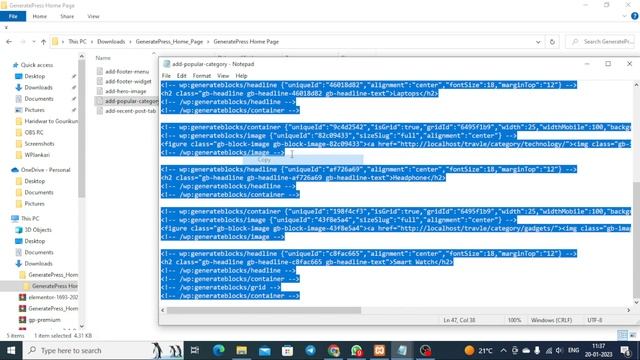Refresh the current Explorer folder
Viewport: 640px width, 360px height.
[x=552, y=42]
